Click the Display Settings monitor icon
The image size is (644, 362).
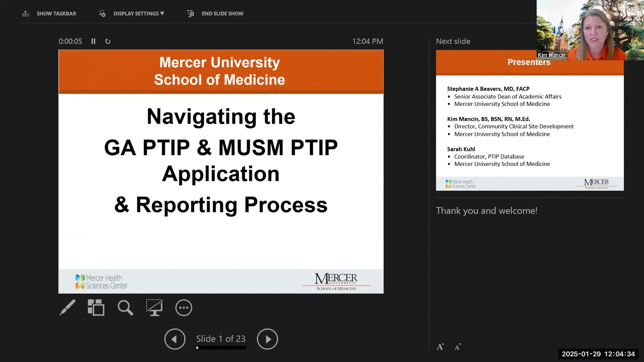coord(102,14)
